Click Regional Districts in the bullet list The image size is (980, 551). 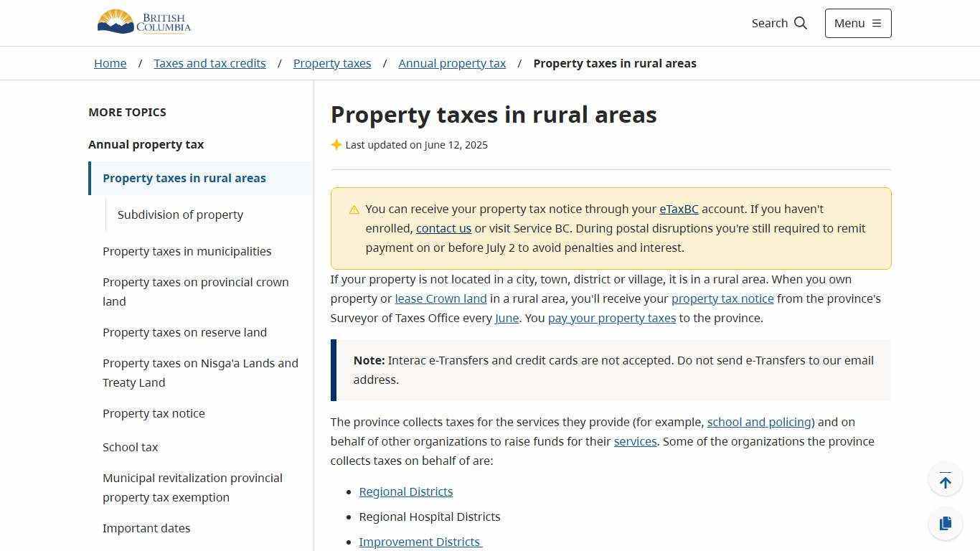point(405,491)
